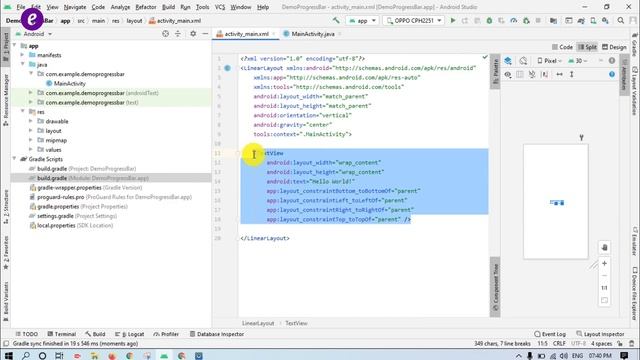This screenshot has width=640, height=360.
Task: Click the Make Project hammer icon
Action: 336,20
